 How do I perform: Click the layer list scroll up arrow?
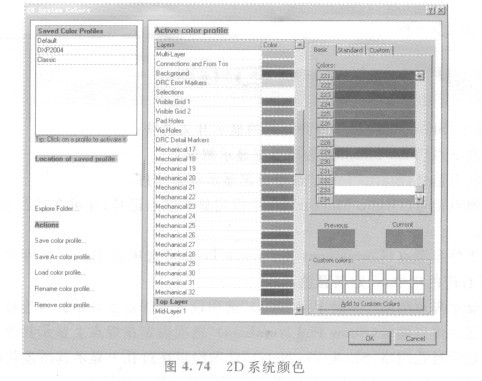tap(300, 44)
